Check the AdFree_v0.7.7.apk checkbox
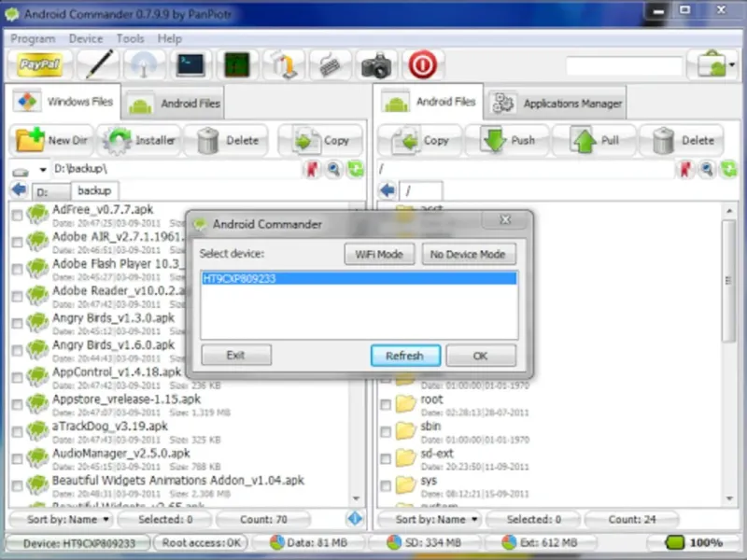Viewport: 747px width, 560px height. [x=17, y=216]
